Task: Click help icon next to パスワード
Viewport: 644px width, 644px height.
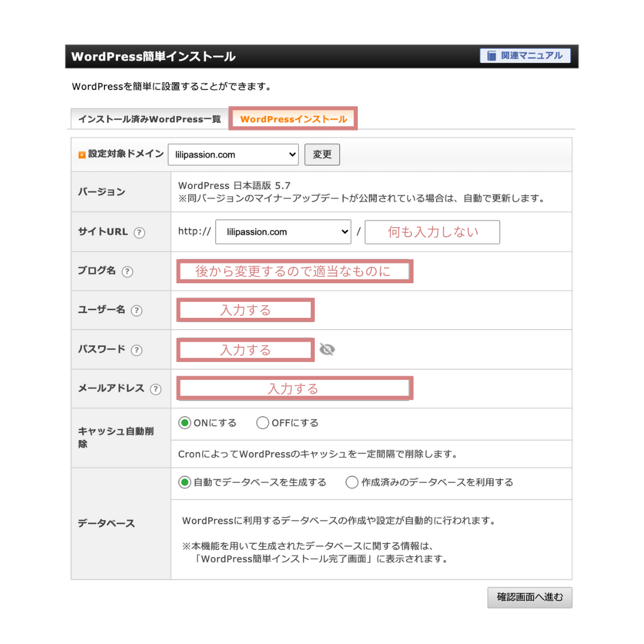Action: [x=137, y=350]
